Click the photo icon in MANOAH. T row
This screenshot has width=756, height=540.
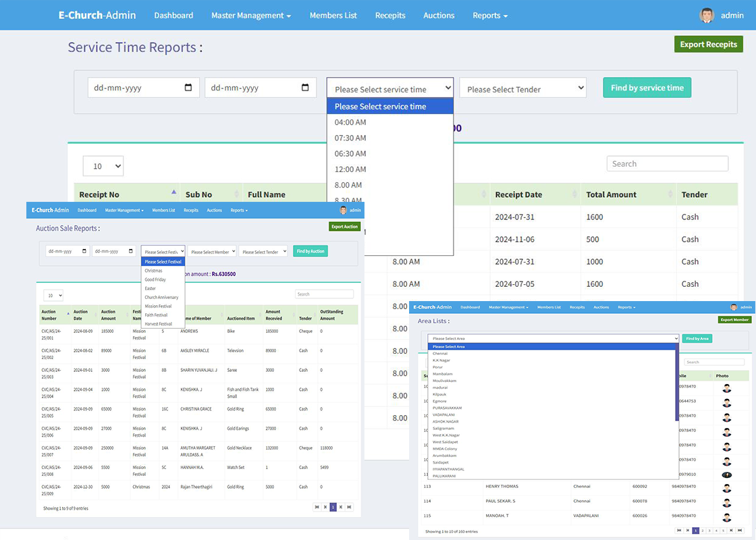726,516
